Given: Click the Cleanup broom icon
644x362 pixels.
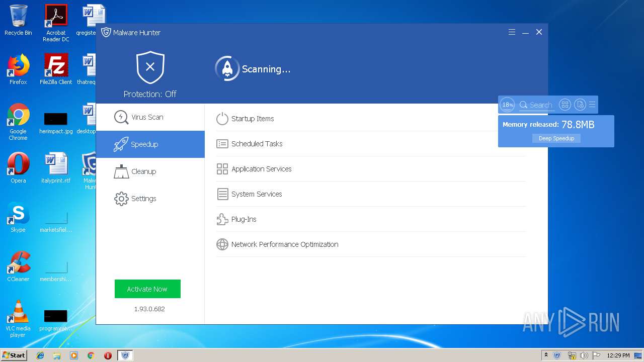Looking at the screenshot, I should click(121, 171).
